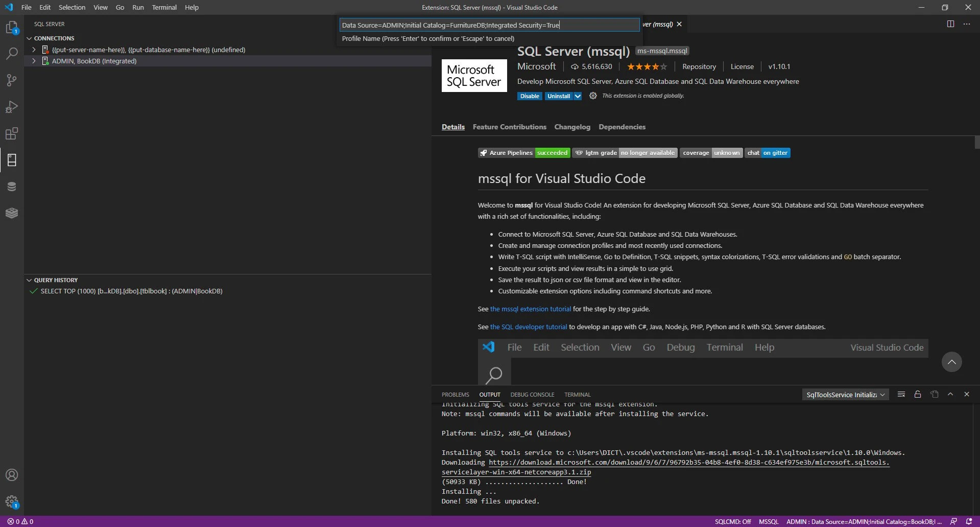
Task: Open the Manage gear icon
Action: pyautogui.click(x=11, y=501)
